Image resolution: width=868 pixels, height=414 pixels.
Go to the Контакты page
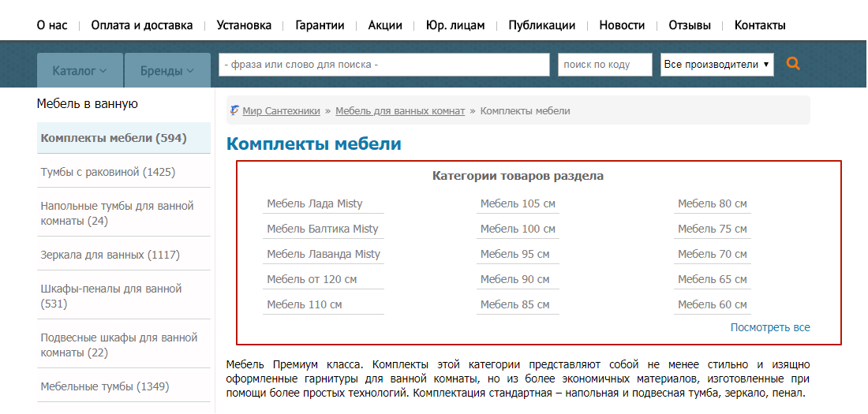pos(759,25)
